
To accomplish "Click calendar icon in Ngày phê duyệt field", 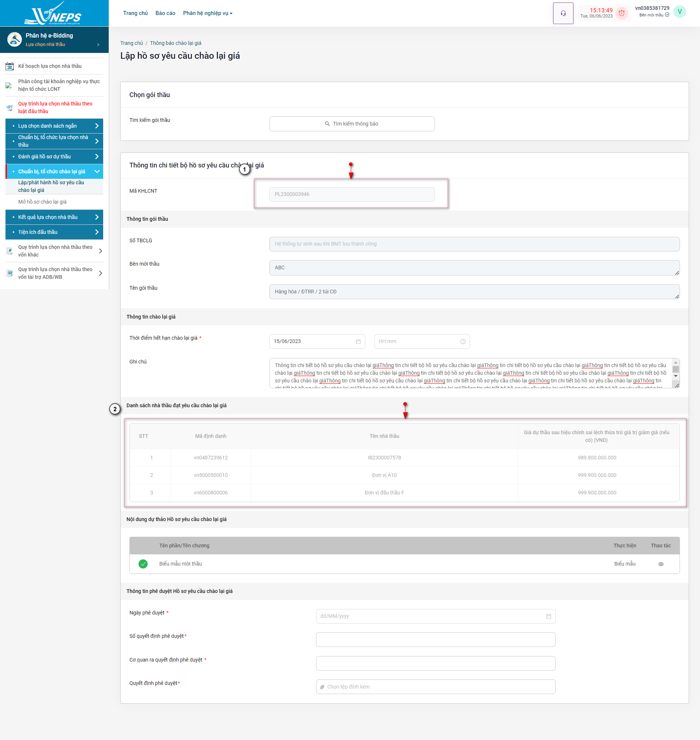I will tap(548, 616).
